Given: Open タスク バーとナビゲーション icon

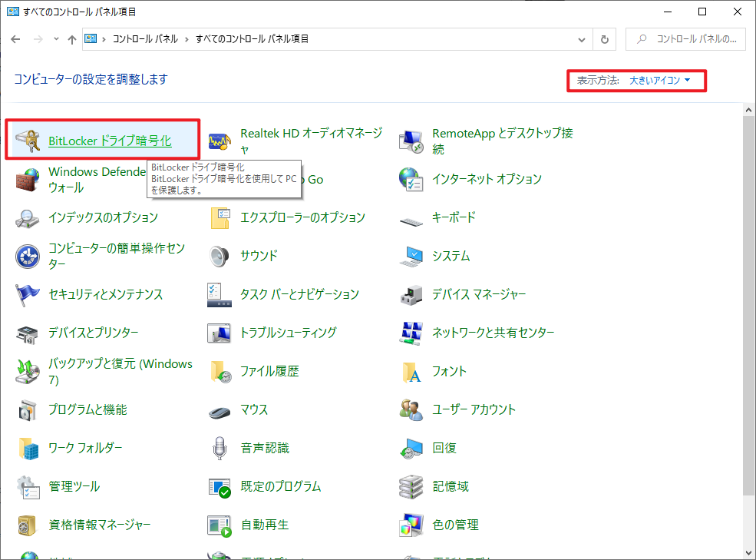Looking at the screenshot, I should click(220, 294).
